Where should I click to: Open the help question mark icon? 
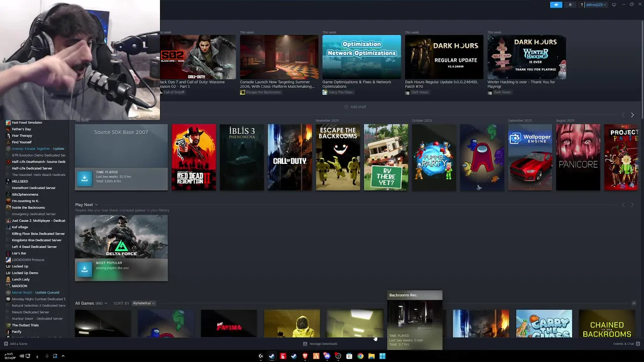coord(582,5)
